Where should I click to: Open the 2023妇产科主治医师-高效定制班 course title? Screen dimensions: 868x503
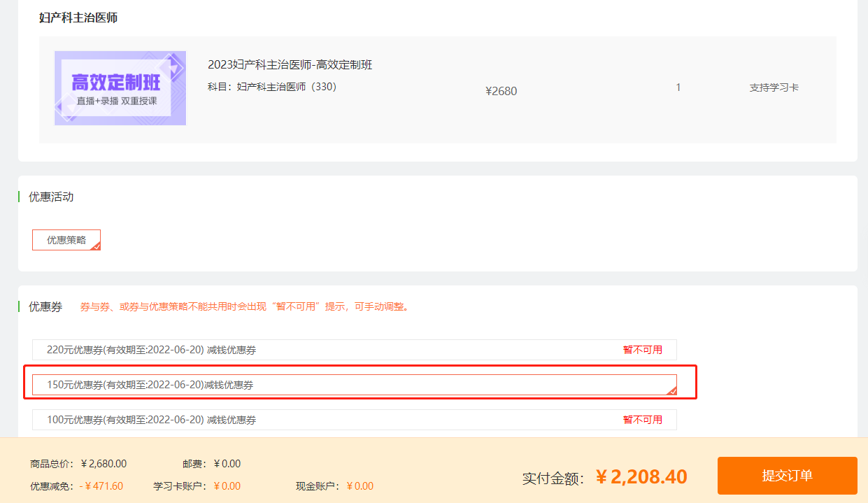290,65
